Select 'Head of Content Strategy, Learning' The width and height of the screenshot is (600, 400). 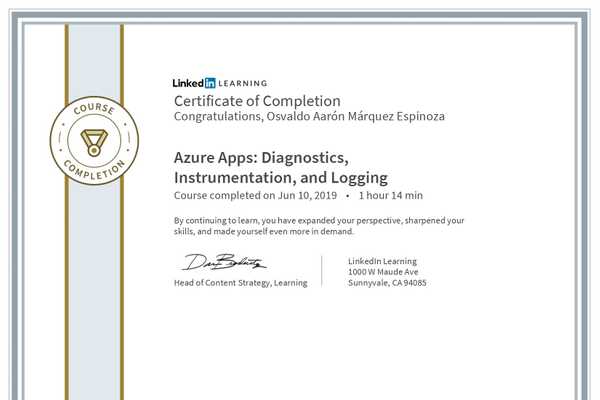coord(241,283)
